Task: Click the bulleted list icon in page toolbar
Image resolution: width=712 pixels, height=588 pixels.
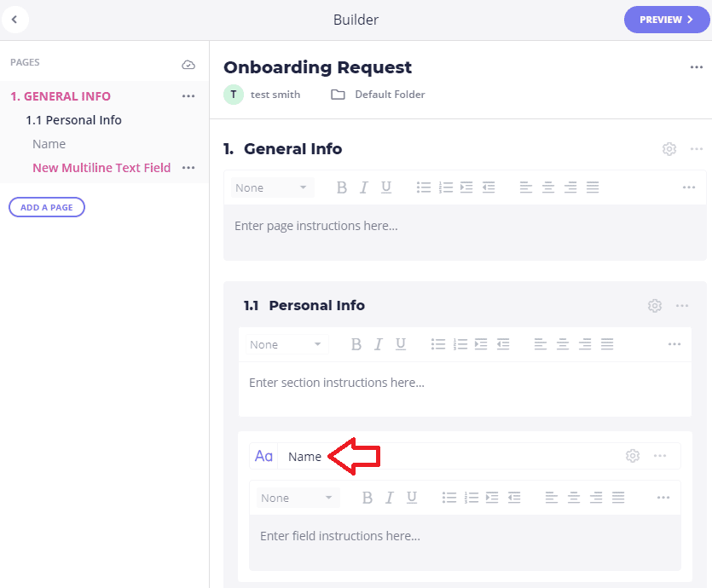Action: [x=424, y=187]
